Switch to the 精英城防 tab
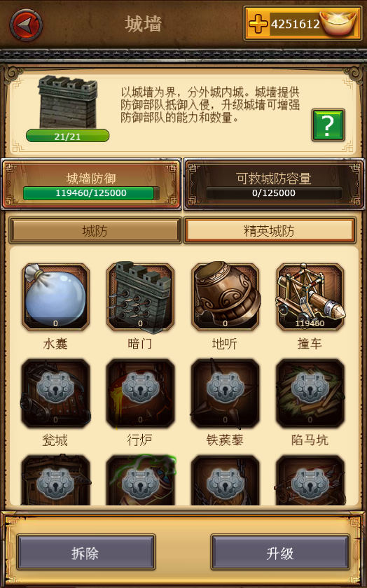Screen dimensions: 367x588 pyautogui.click(x=270, y=230)
